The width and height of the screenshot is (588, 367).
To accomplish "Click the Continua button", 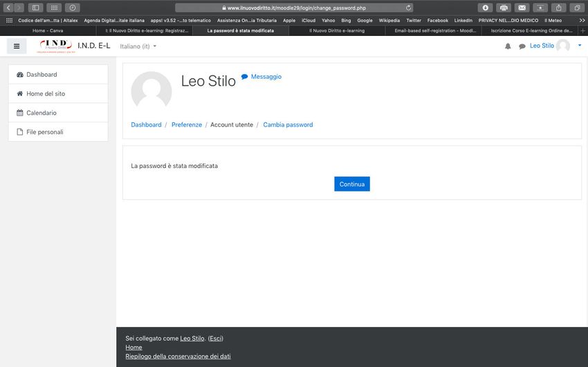I will (351, 184).
